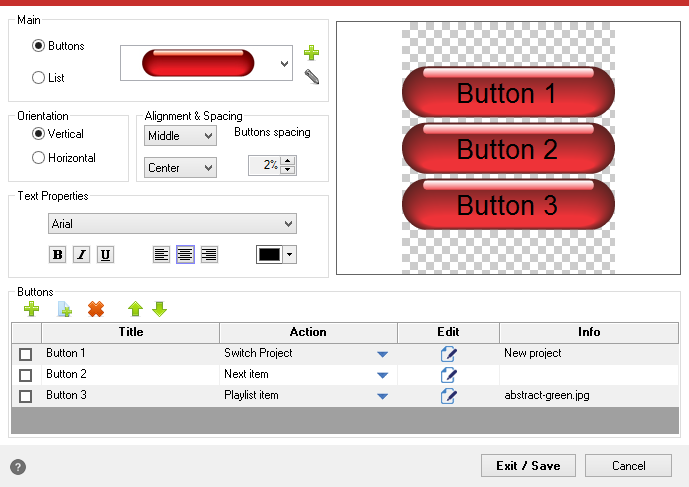
Task: Select the List radio option
Action: point(39,77)
